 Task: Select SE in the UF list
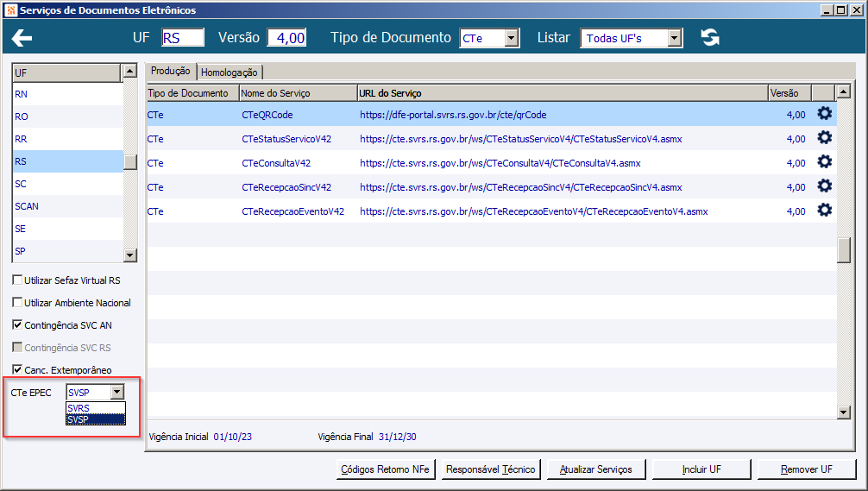(x=67, y=229)
